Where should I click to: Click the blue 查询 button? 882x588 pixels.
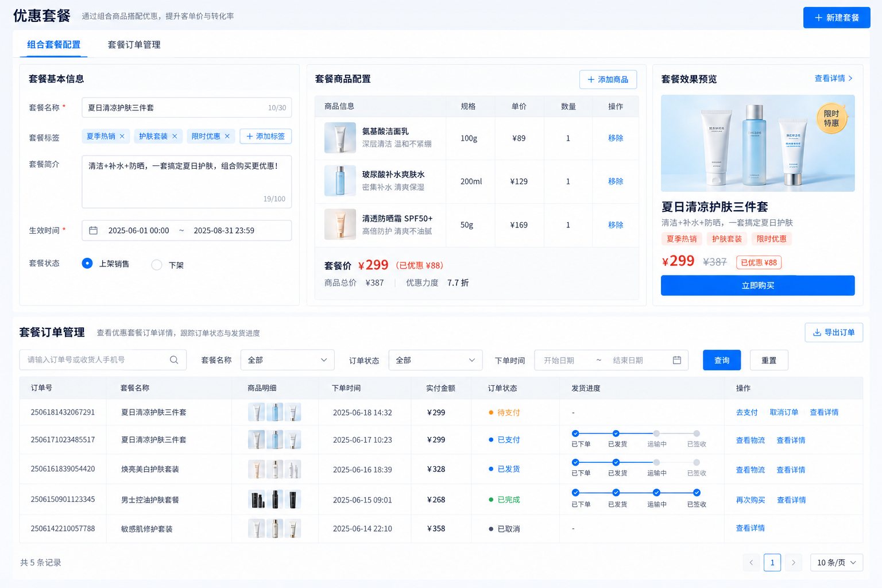tap(722, 360)
